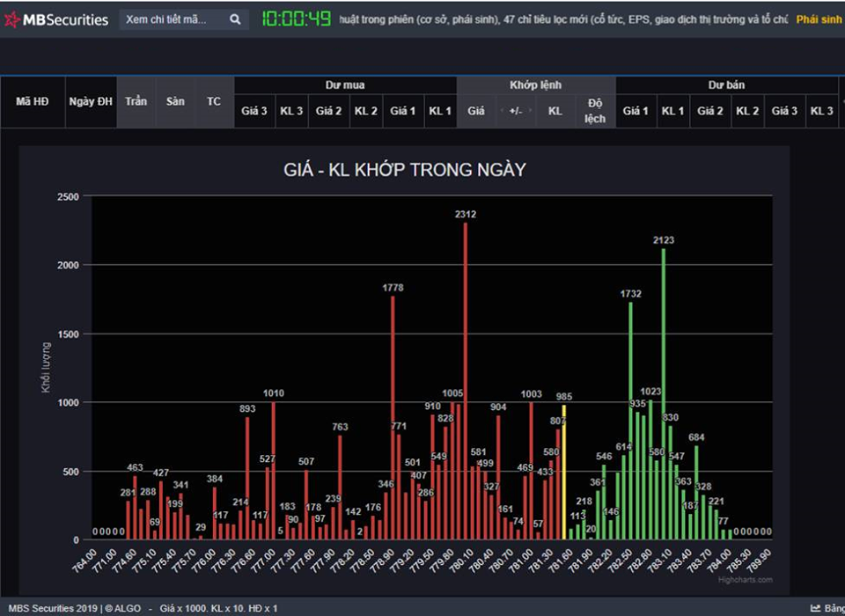Click KL 1 header under Dư bán

click(673, 111)
